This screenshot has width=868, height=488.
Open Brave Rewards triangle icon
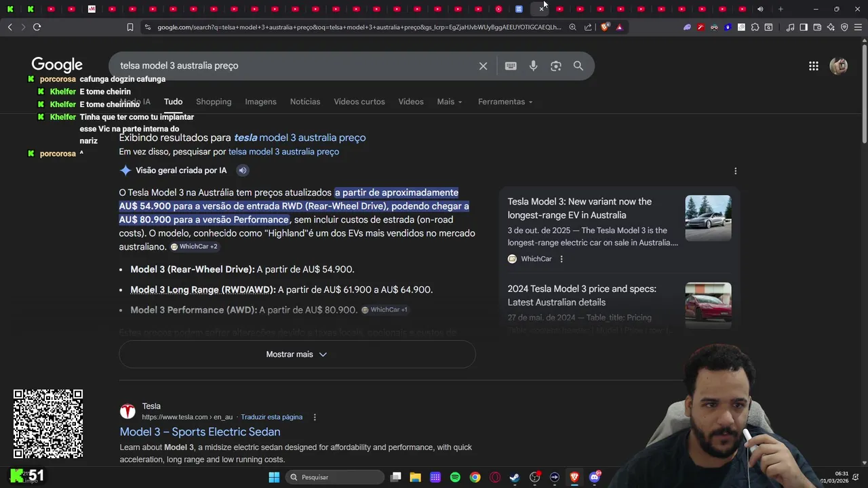[x=619, y=27]
